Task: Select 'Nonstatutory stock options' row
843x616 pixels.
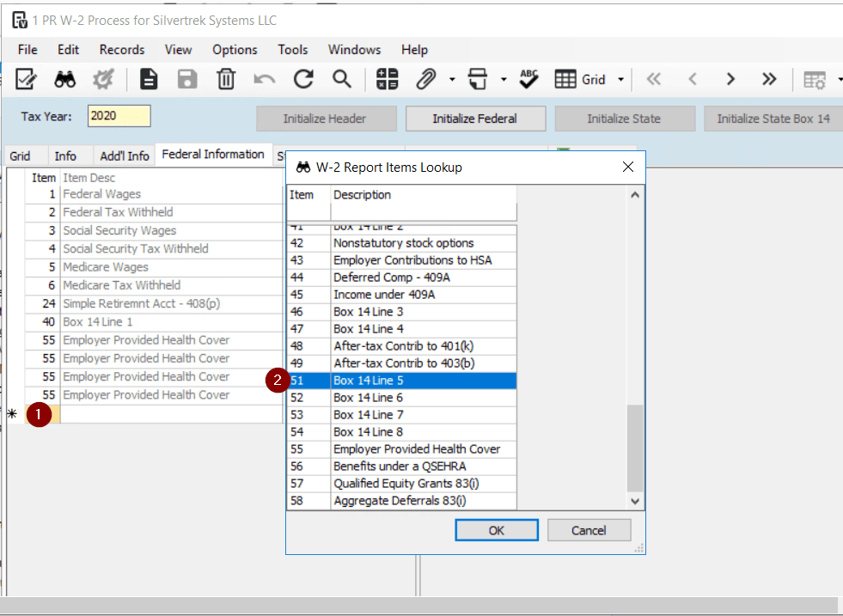Action: pos(401,243)
